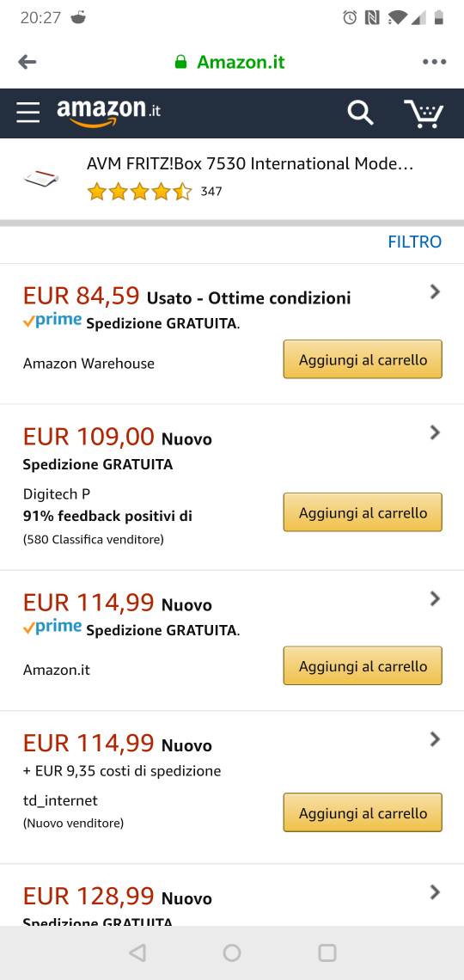
Task: Expand the EUR 128,99 offer chevron
Action: pos(436,891)
